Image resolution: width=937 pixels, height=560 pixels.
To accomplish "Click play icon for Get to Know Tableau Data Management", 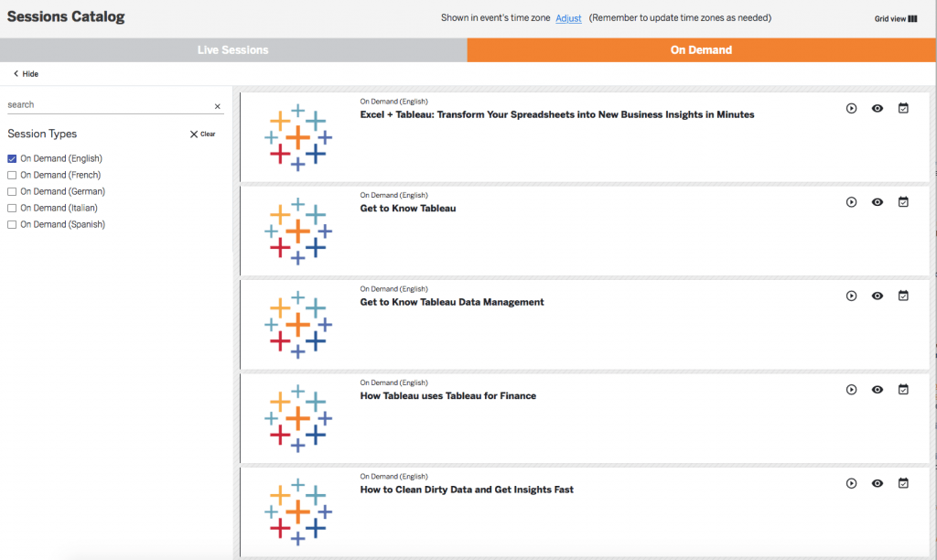I will 851,296.
